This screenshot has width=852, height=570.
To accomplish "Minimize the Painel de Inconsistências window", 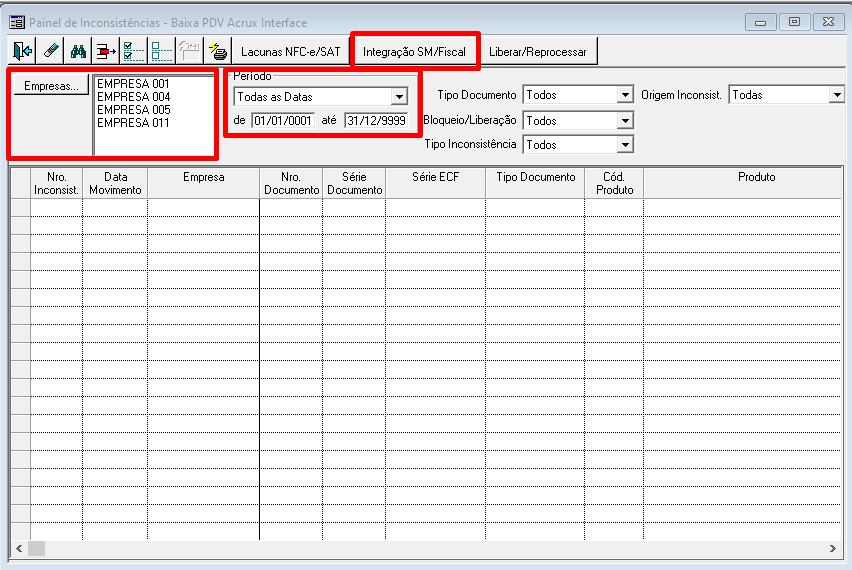I will click(761, 22).
